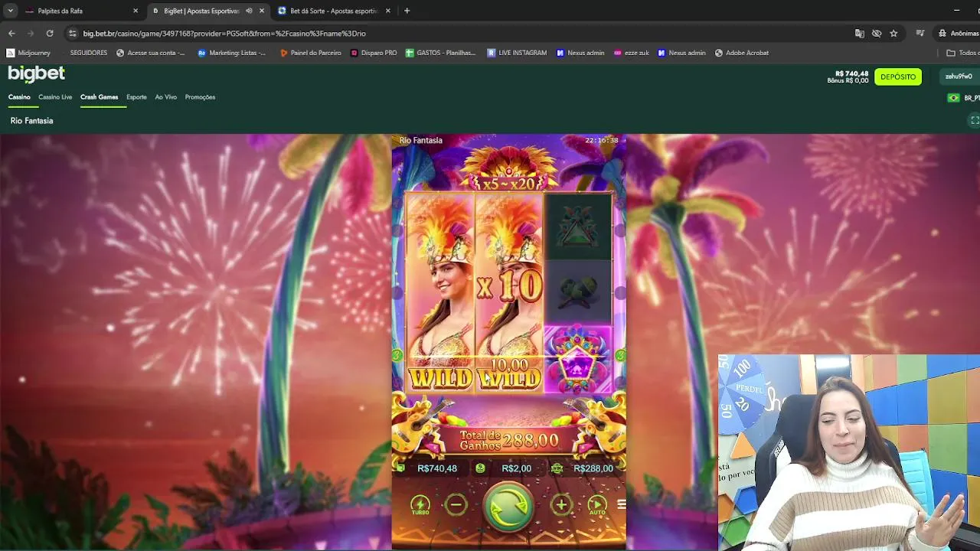Open the LIVE INSTAGRAM bookmark

click(x=517, y=53)
